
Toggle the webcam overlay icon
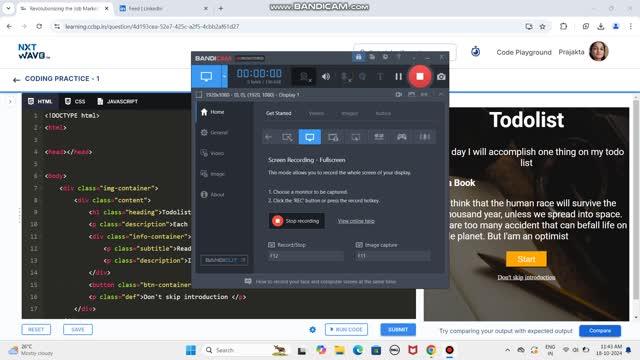(x=304, y=76)
